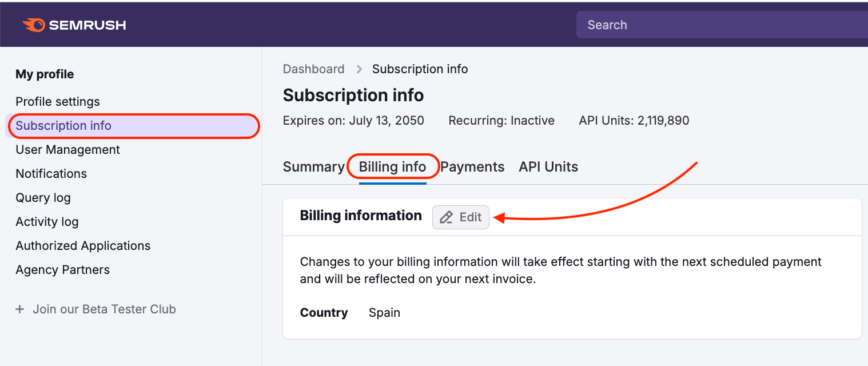Image resolution: width=868 pixels, height=366 pixels.
Task: Open the Payments tab
Action: [x=472, y=166]
